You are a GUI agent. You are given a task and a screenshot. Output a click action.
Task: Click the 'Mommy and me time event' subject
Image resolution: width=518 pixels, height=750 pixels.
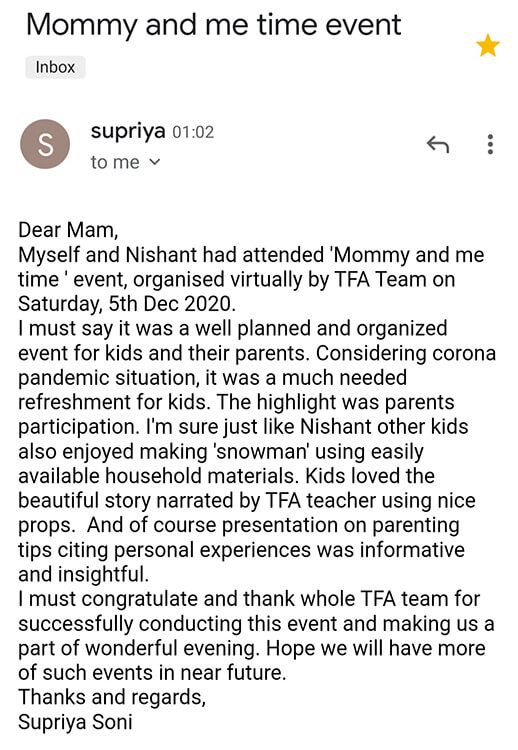pyautogui.click(x=213, y=25)
